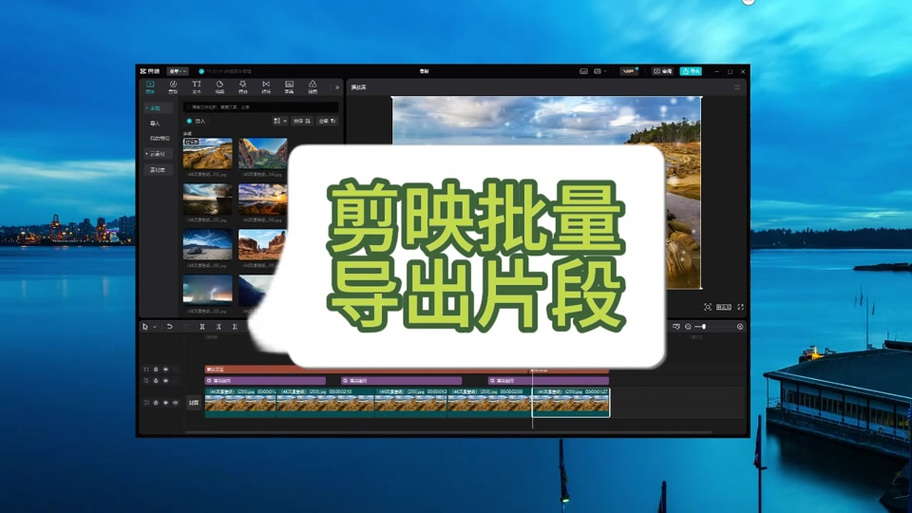Open the Effects tab
This screenshot has height=513, width=912.
coord(243,87)
